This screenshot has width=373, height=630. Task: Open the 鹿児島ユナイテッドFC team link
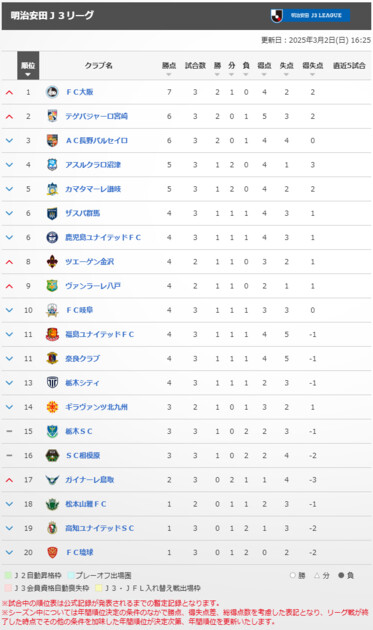click(x=103, y=237)
